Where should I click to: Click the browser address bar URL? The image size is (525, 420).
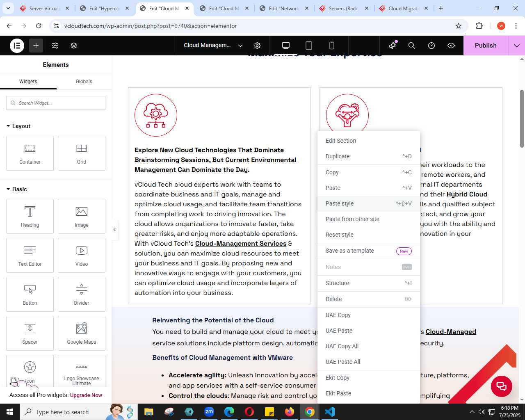click(151, 26)
